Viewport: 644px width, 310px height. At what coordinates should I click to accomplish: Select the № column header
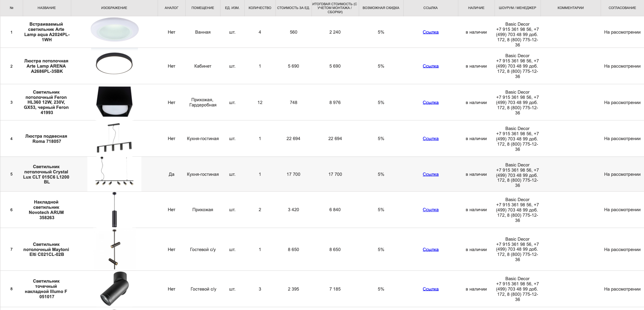(12, 8)
